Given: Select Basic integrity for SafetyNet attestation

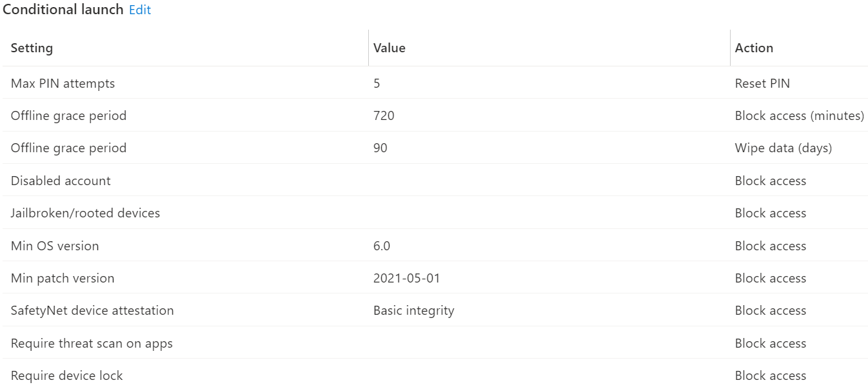Looking at the screenshot, I should 413,310.
